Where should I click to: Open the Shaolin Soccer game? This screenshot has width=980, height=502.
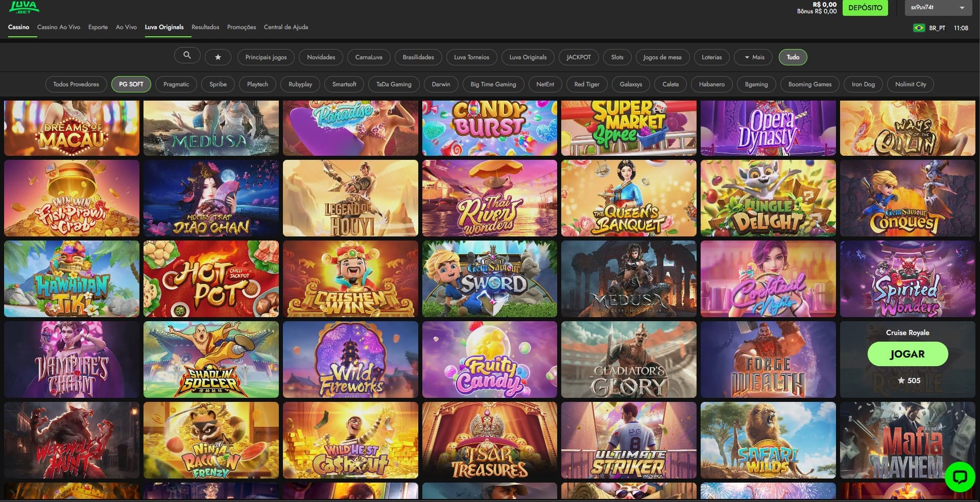pos(211,360)
